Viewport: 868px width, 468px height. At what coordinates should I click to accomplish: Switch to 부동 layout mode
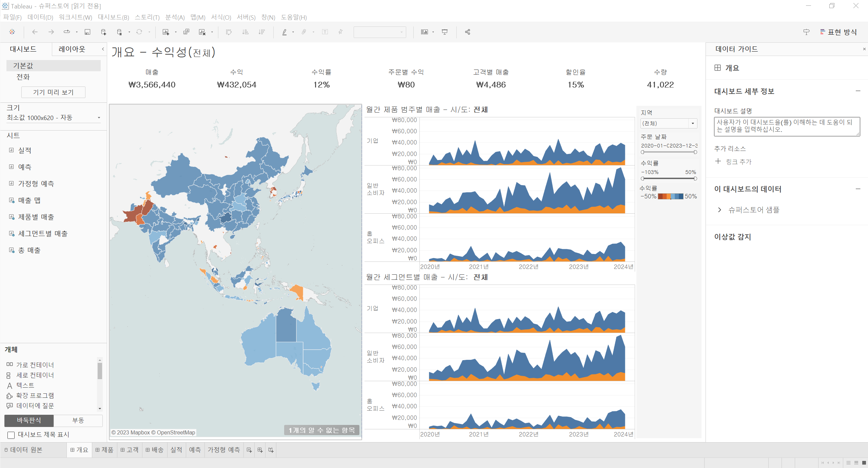78,421
